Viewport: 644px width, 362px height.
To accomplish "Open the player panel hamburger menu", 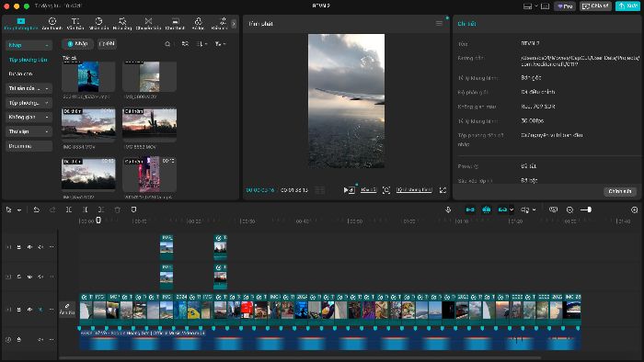I will pyautogui.click(x=439, y=23).
